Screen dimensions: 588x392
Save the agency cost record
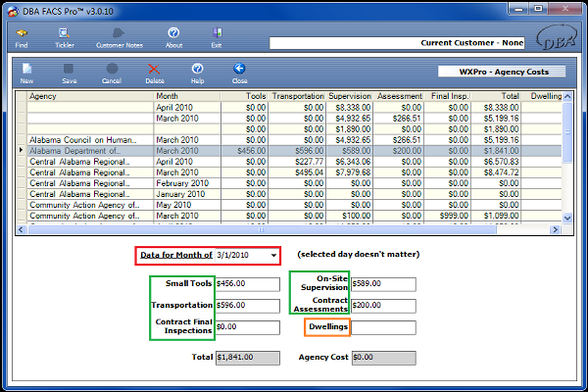70,73
